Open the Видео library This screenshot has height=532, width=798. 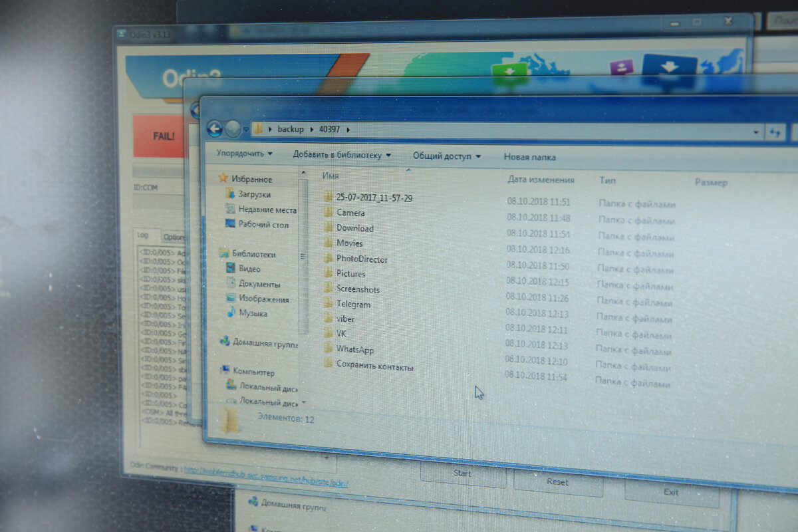tap(243, 269)
